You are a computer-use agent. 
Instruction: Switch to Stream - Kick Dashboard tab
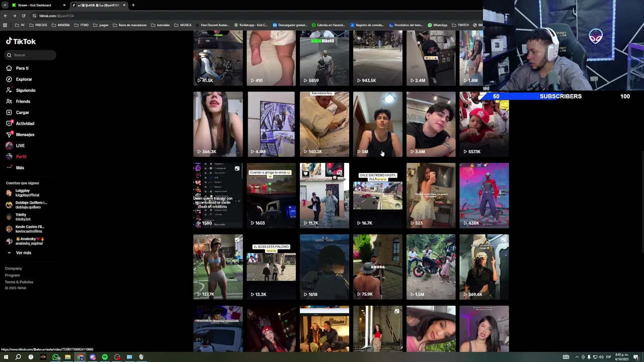[38, 5]
